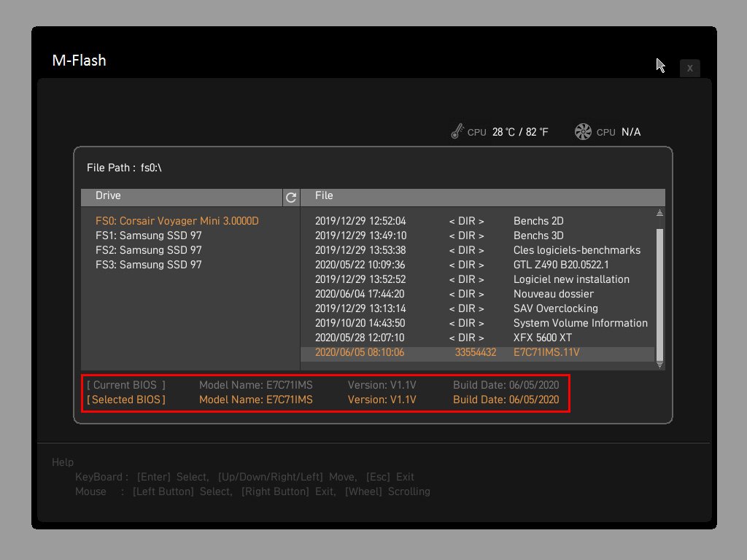
Task: Click the refresh drive list icon
Action: pos(291,197)
